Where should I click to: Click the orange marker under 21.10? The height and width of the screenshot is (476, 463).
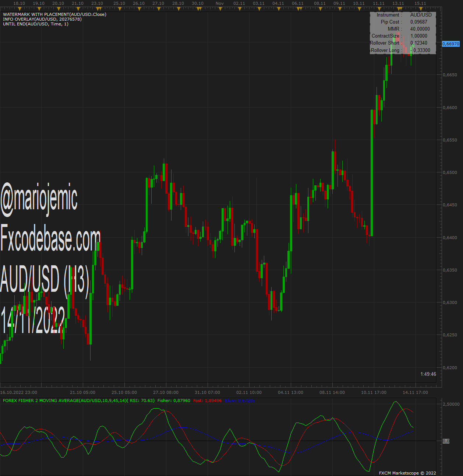tap(78, 8)
